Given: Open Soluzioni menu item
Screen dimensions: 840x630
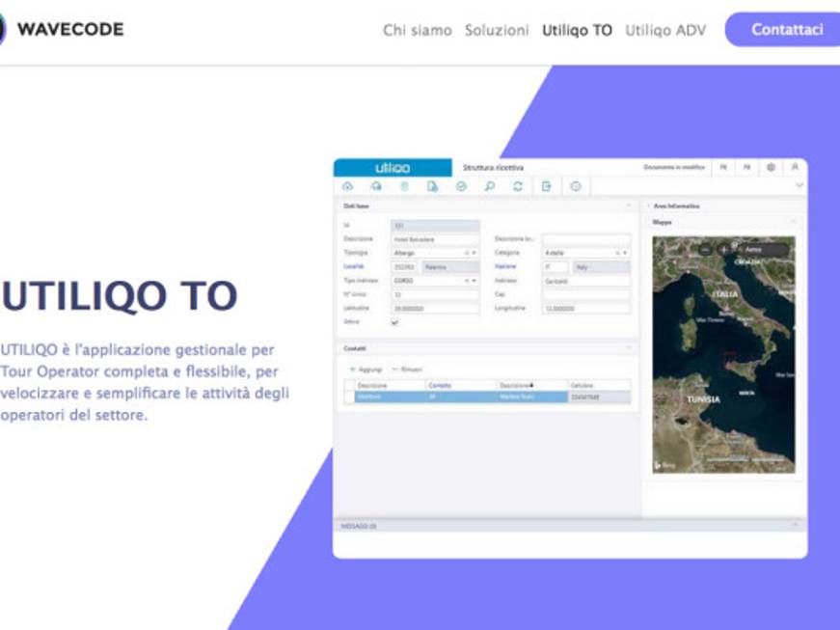Looking at the screenshot, I should (497, 30).
